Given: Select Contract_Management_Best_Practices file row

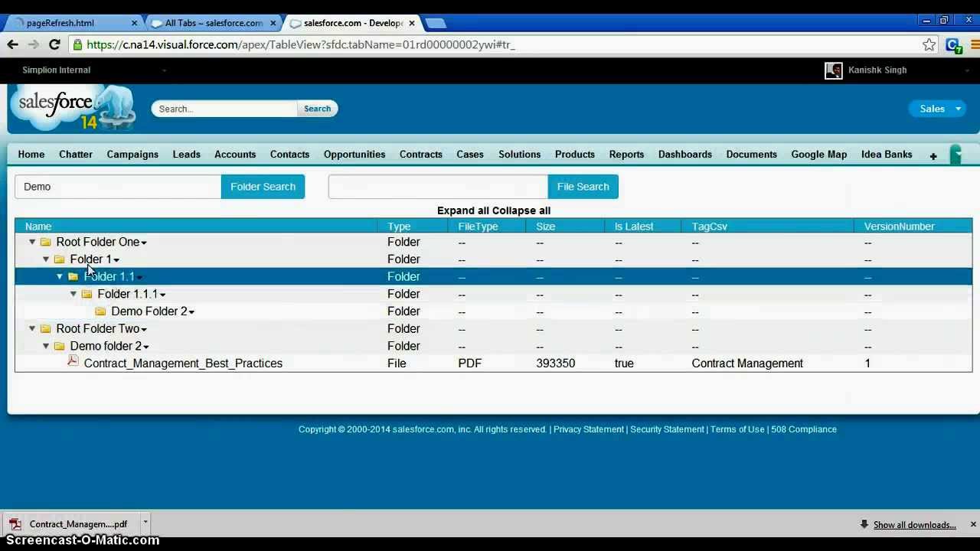Looking at the screenshot, I should tap(493, 364).
